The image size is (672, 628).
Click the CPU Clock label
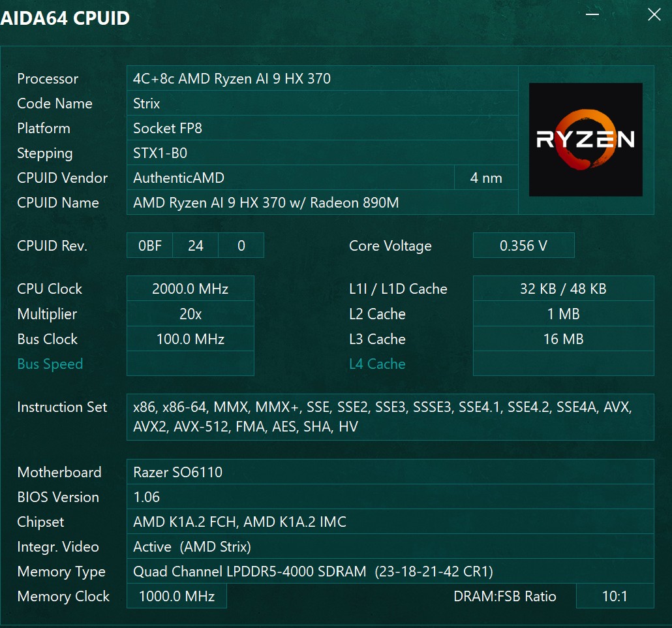(x=50, y=289)
